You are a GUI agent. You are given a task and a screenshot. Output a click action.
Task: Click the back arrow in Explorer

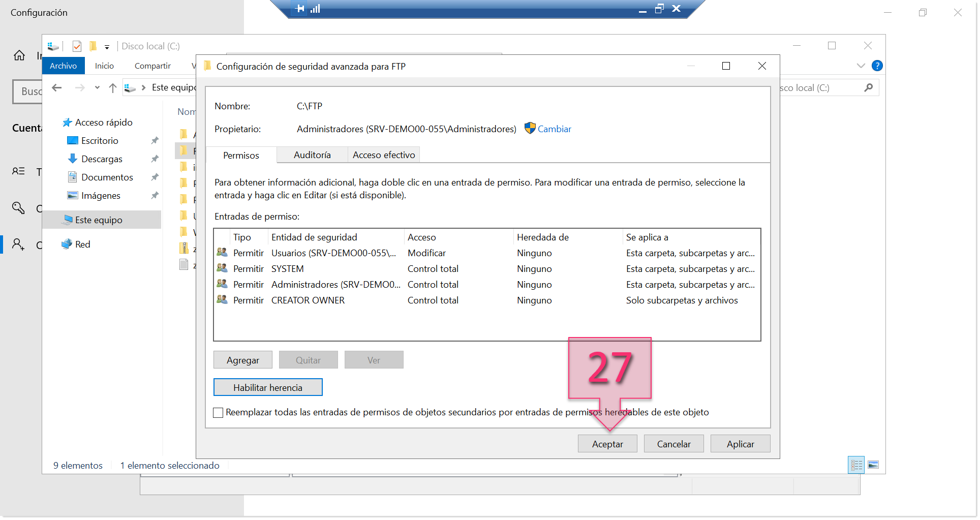57,88
